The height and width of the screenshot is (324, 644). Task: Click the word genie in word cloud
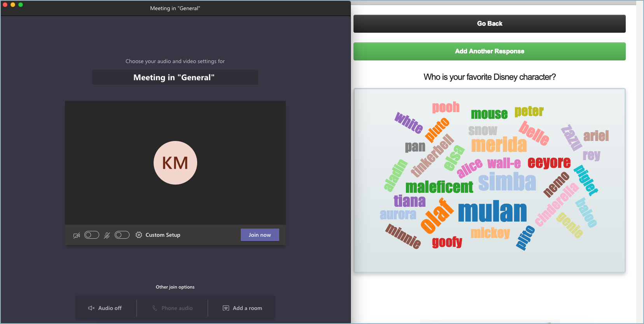570,225
